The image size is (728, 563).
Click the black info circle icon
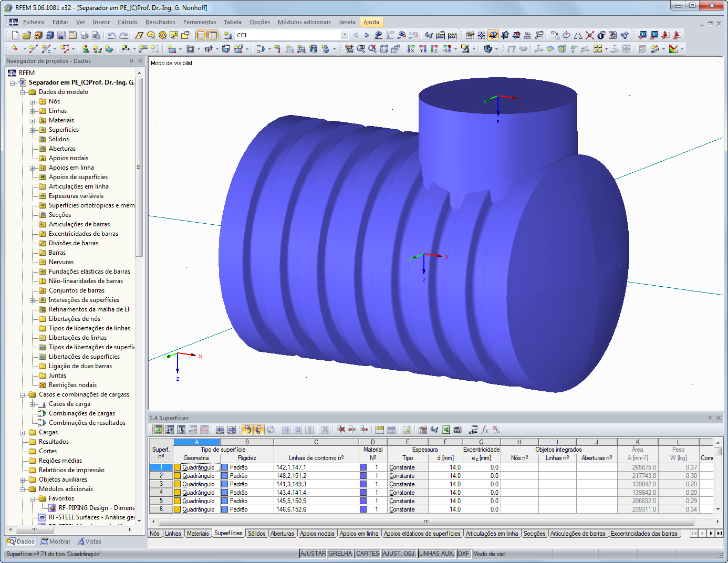pos(601,35)
